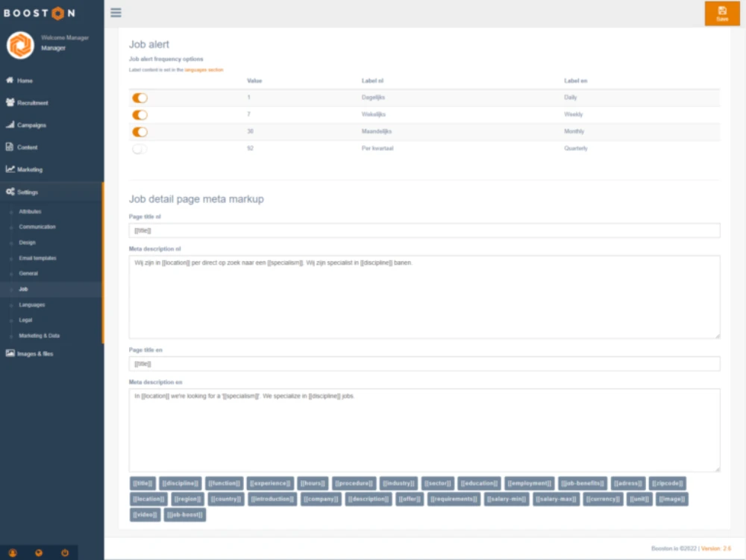This screenshot has width=746, height=560.
Task: Click the Manager avatar logo
Action: [20, 45]
